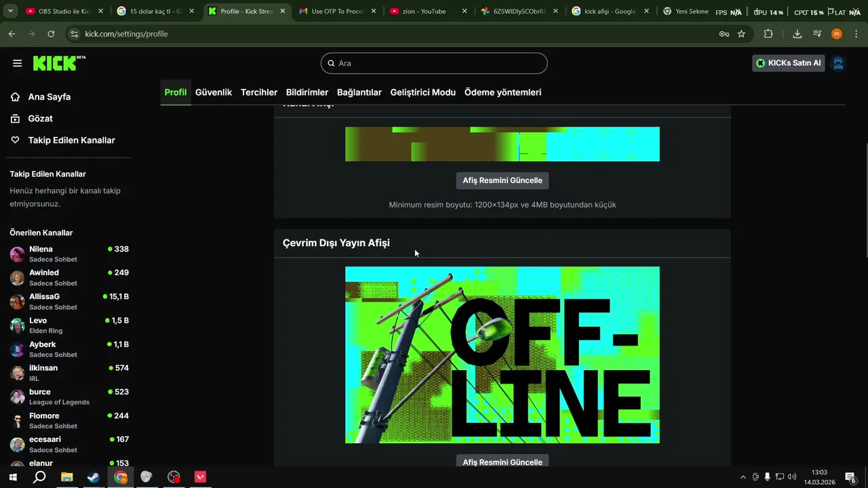Close the Use OTP To Proceed tab
The height and width of the screenshot is (488, 868).
click(373, 12)
